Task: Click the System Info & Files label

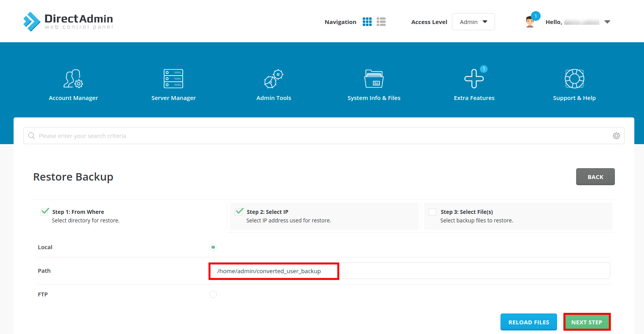Action: tap(374, 98)
